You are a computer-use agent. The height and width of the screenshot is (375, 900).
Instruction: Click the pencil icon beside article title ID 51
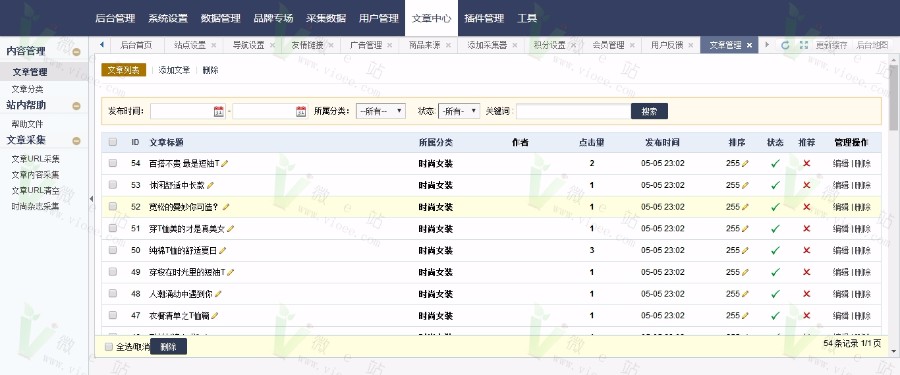pos(230,229)
